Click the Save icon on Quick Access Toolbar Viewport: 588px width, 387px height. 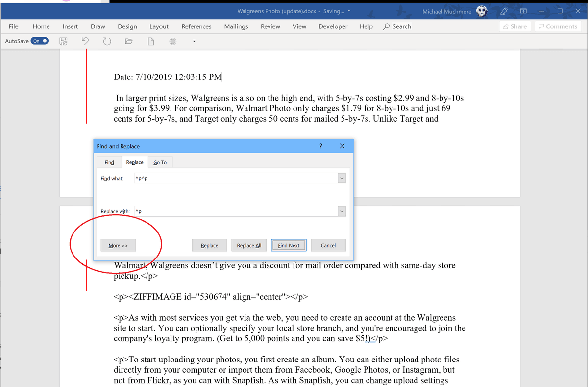(x=64, y=41)
